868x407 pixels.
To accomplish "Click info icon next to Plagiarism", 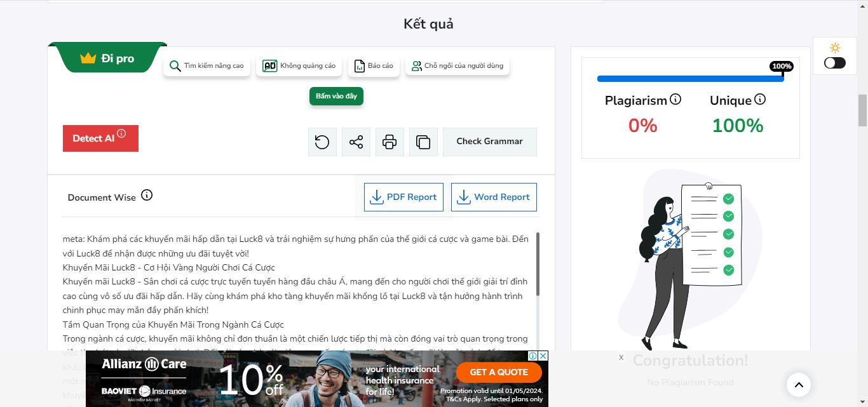I will click(x=675, y=100).
